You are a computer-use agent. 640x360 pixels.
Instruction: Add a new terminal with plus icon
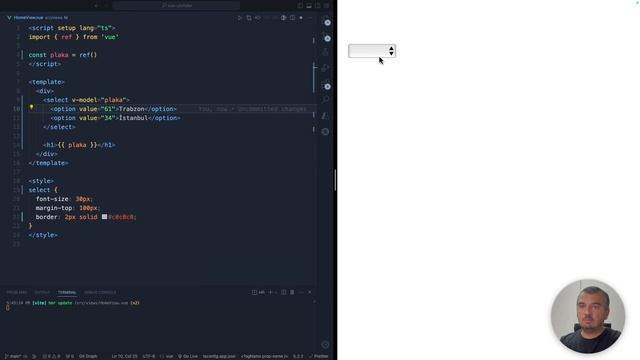270,292
